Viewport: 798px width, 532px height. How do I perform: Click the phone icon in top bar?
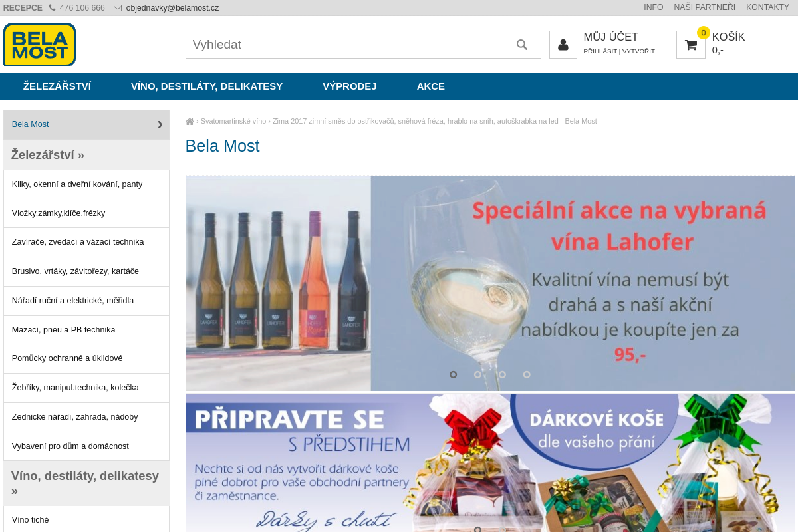pos(53,8)
